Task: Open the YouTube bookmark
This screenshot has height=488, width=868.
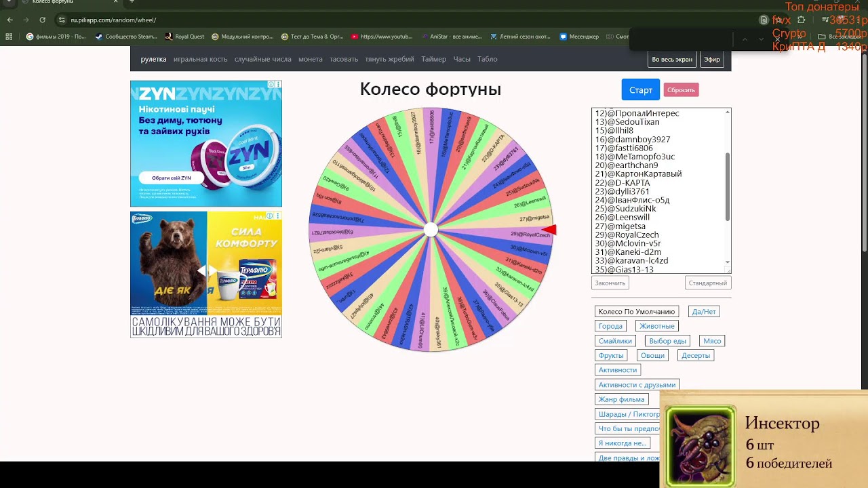Action: click(x=382, y=37)
